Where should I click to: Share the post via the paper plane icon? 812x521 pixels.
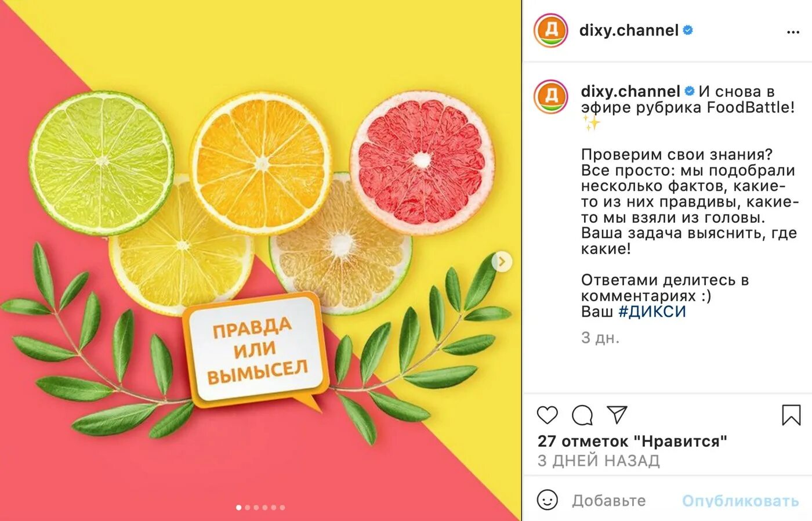click(617, 414)
